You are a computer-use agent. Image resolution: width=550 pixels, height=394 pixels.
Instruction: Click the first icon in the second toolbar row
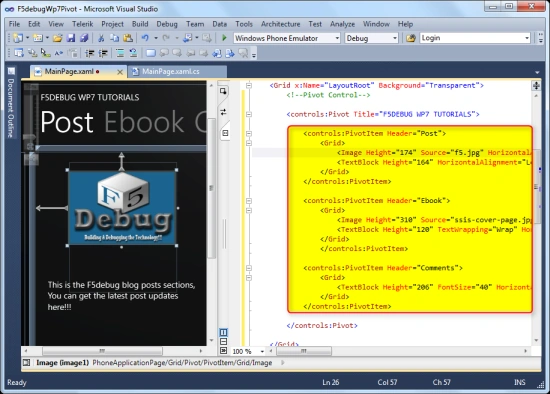(x=19, y=53)
